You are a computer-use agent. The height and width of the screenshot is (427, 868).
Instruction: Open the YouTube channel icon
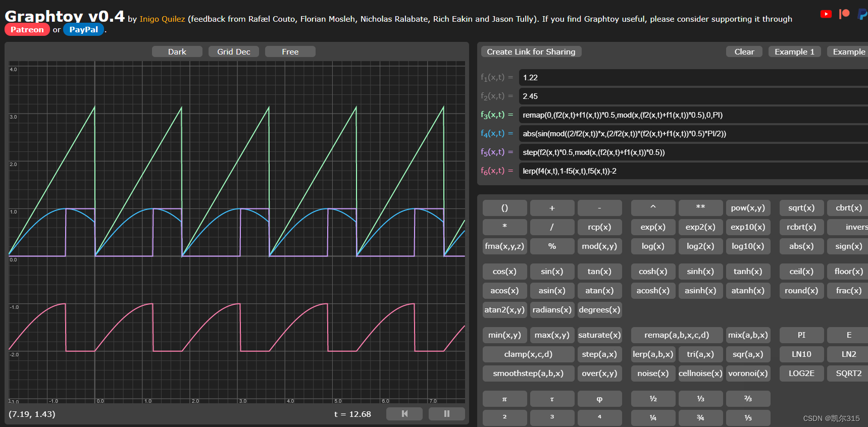coord(826,14)
